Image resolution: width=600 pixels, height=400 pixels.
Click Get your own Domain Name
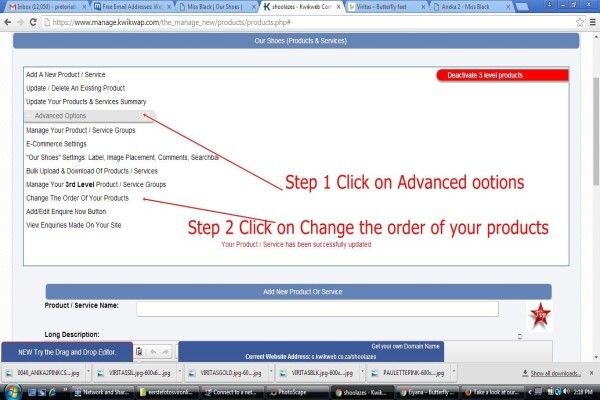405,346
